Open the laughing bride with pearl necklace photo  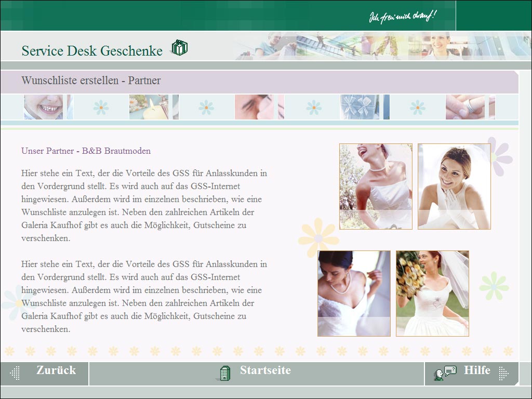tap(376, 187)
